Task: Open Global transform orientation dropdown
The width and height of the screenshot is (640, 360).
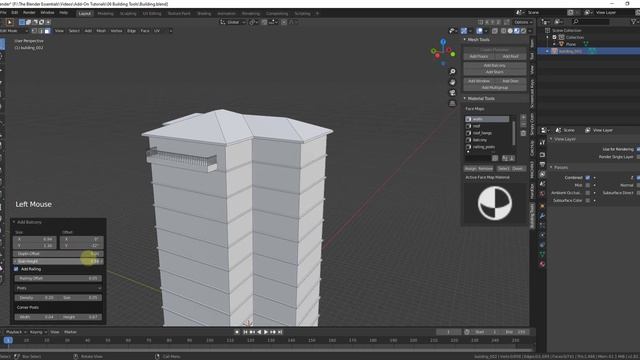Action: coord(233,22)
